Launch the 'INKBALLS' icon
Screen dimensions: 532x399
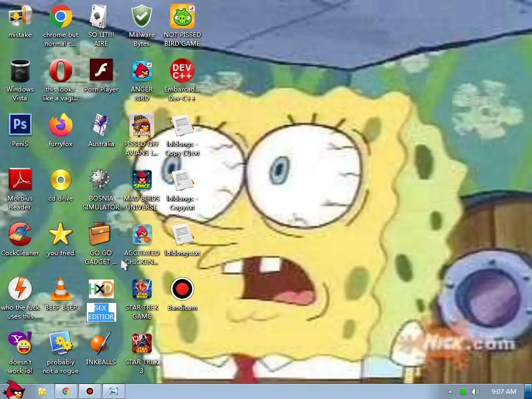101,349
